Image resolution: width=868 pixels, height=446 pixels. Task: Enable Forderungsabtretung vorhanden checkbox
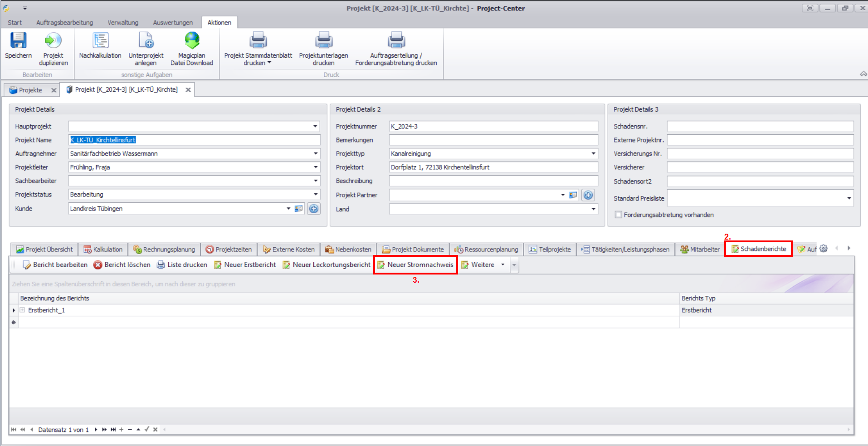pyautogui.click(x=618, y=215)
